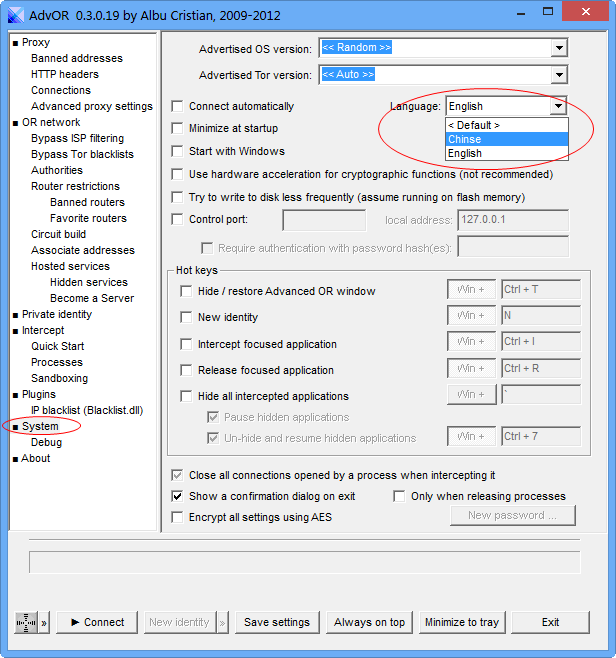The image size is (616, 658).
Task: Select Chinse from language list
Action: pyautogui.click(x=507, y=139)
